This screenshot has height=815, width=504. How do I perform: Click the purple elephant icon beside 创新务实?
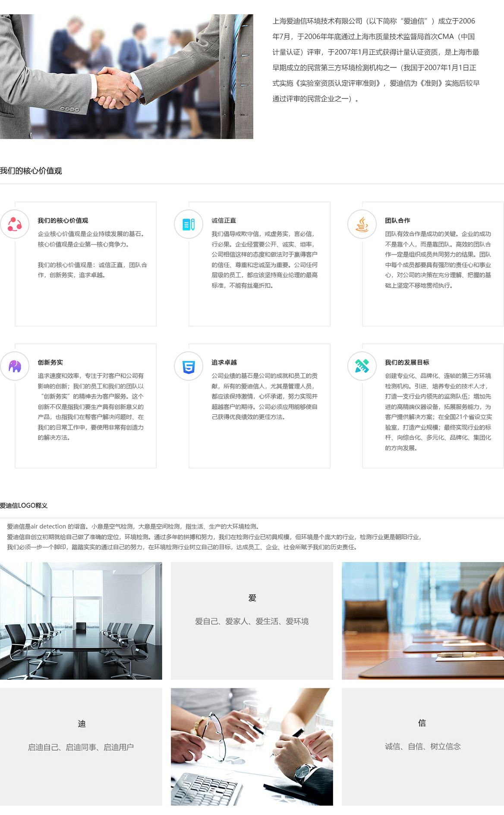point(15,366)
